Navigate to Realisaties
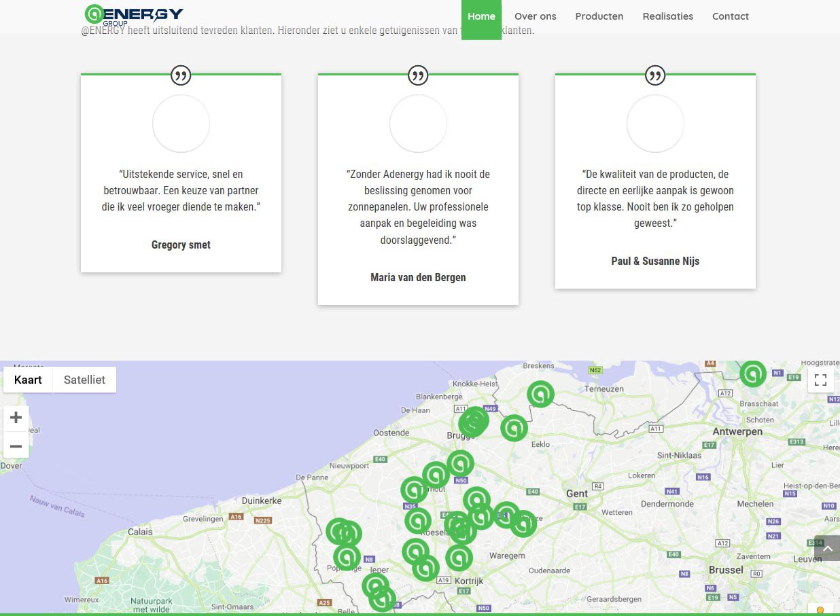 point(668,16)
